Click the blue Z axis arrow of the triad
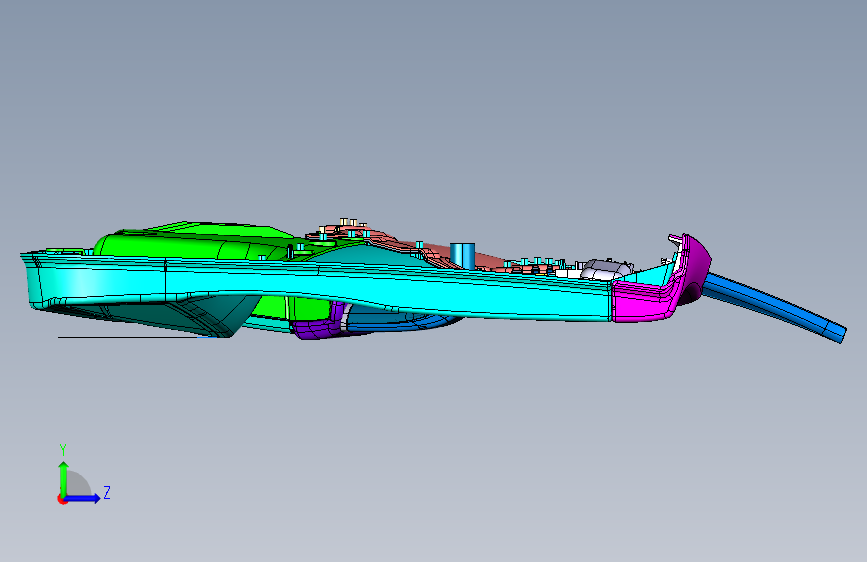 pos(82,498)
